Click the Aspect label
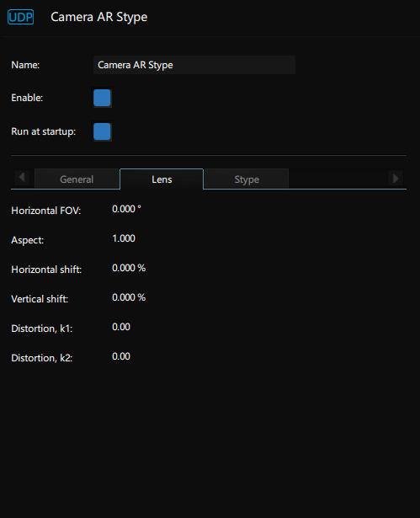Image resolution: width=420 pixels, height=518 pixels. (x=28, y=240)
